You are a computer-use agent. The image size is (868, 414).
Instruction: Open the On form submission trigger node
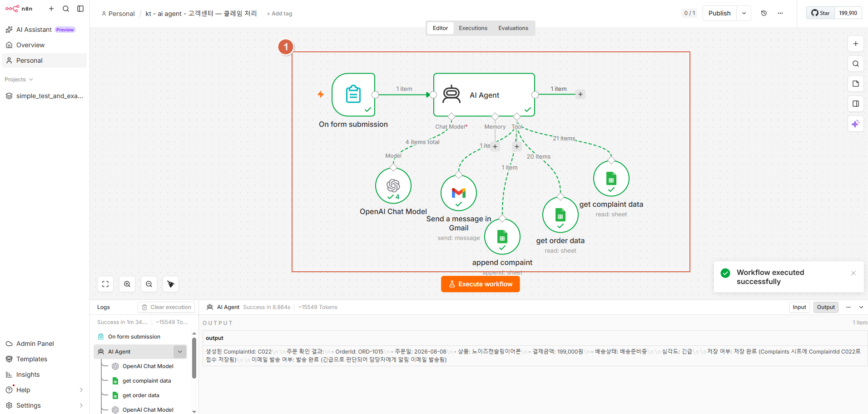[353, 95]
